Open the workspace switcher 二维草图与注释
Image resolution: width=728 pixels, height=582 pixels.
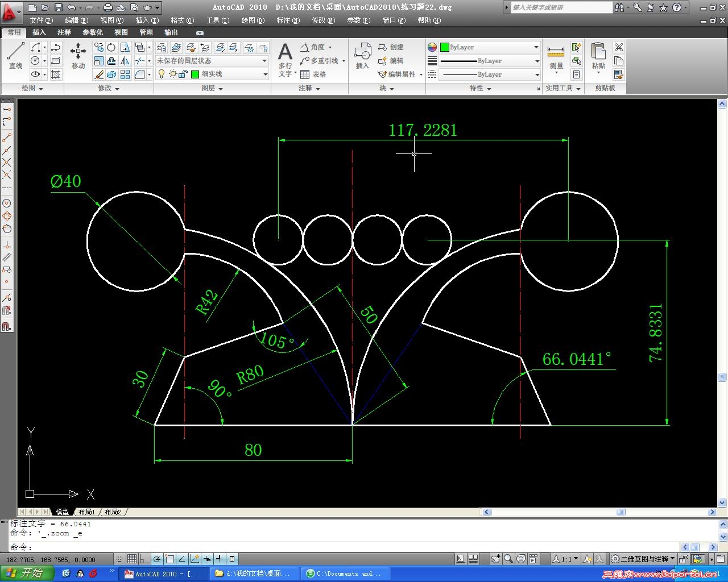tap(643, 559)
